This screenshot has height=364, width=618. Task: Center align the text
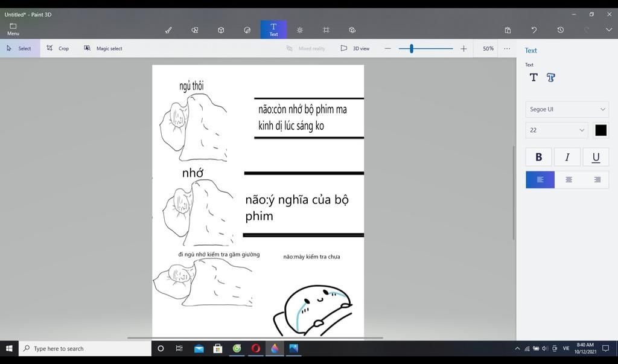point(569,179)
